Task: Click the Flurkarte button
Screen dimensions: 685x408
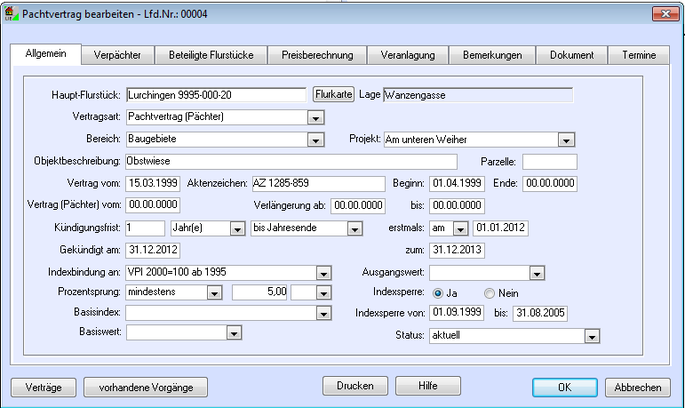Action: (334, 94)
